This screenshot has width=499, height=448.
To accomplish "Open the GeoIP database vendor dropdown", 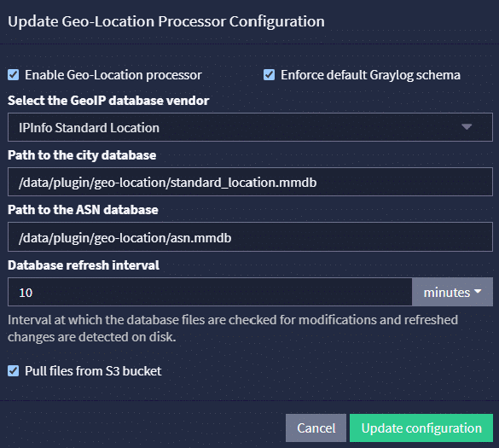I will (250, 127).
